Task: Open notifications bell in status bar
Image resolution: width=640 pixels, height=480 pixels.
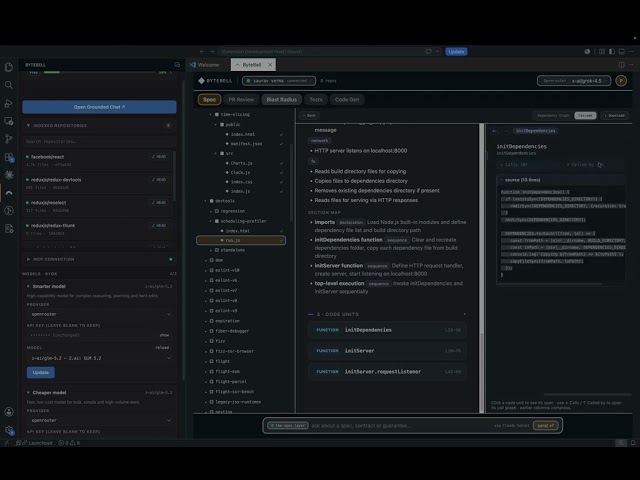Action: pos(633,443)
